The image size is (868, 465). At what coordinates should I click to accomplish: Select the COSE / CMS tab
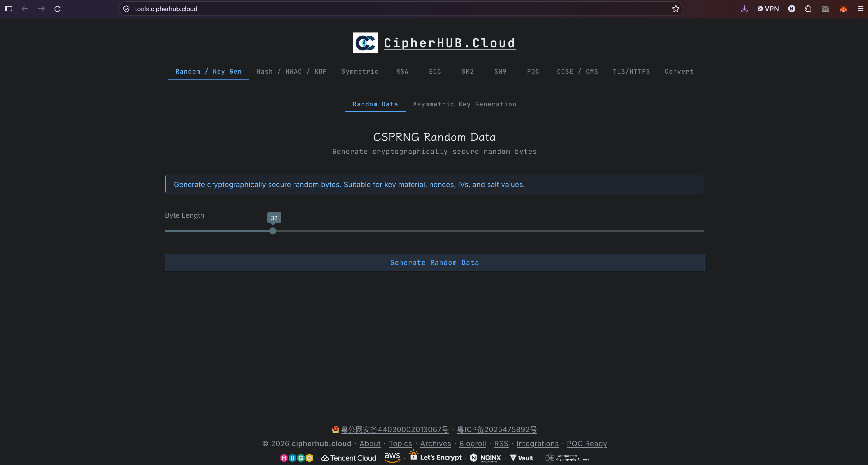pyautogui.click(x=578, y=72)
